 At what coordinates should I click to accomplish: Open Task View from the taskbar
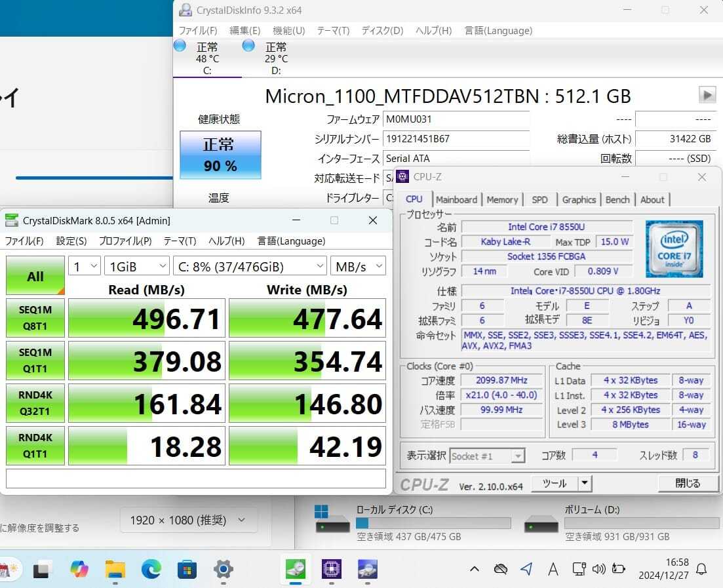43,570
